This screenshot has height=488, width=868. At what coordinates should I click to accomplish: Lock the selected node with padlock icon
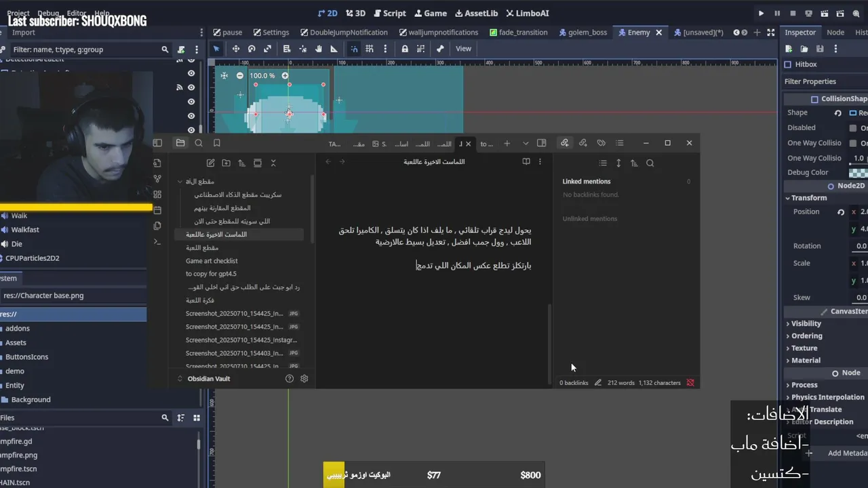pos(405,49)
